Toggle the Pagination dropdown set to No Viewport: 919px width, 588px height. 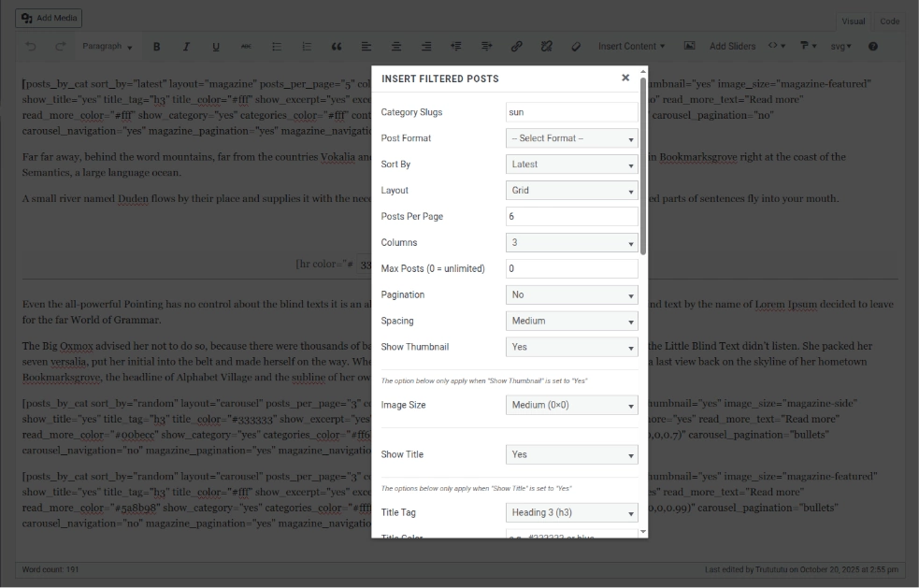571,294
